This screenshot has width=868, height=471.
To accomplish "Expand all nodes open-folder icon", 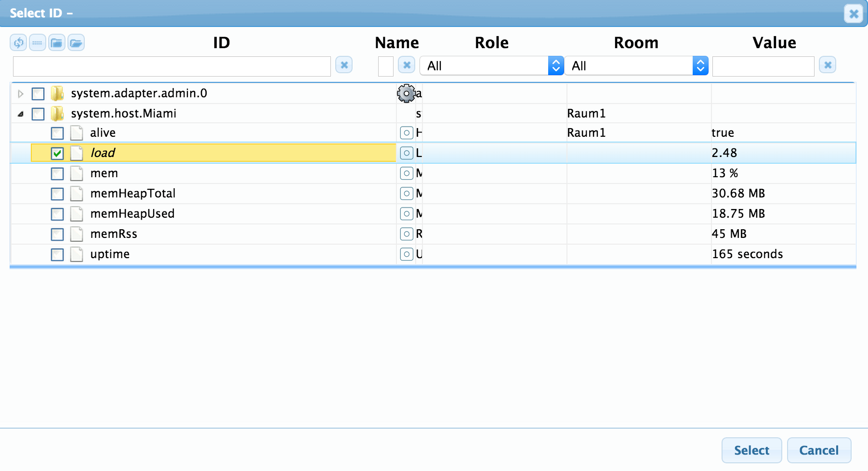I will (76, 43).
